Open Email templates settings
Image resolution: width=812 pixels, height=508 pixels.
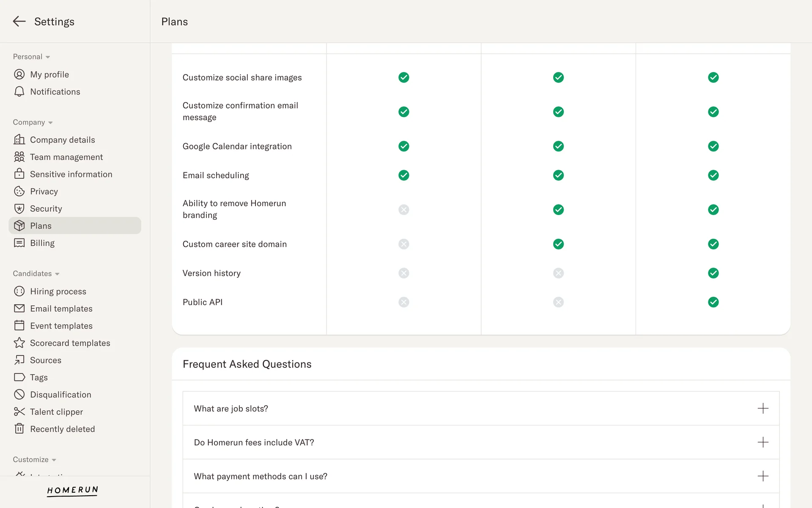pyautogui.click(x=61, y=309)
